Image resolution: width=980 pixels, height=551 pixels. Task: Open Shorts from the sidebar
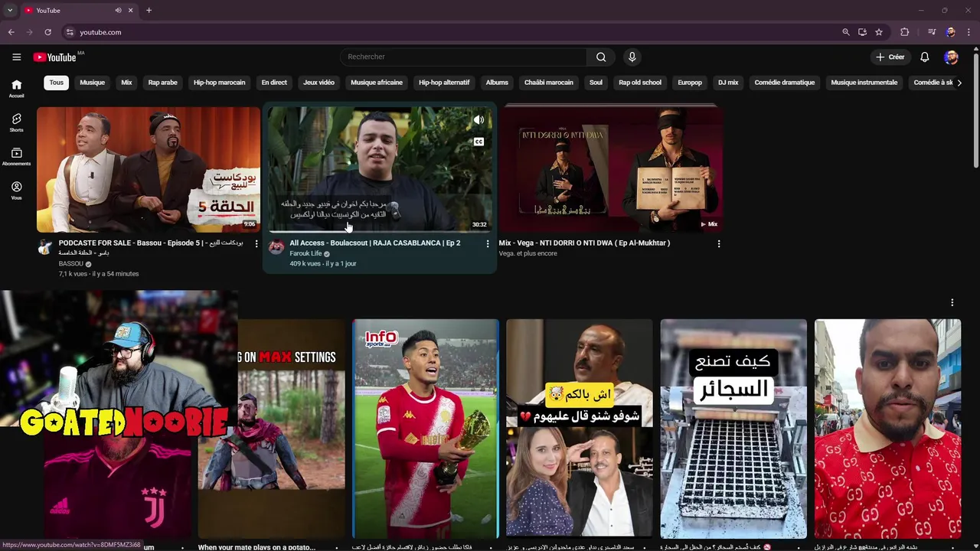tap(16, 122)
